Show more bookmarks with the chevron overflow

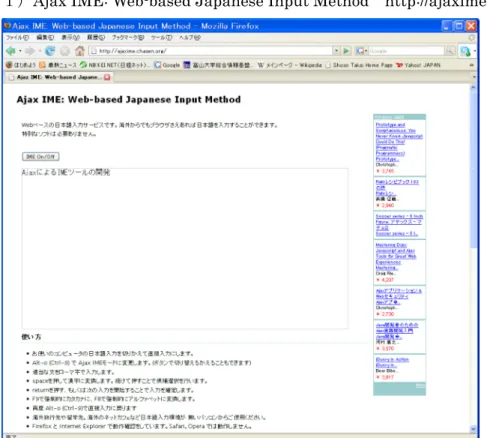click(472, 65)
